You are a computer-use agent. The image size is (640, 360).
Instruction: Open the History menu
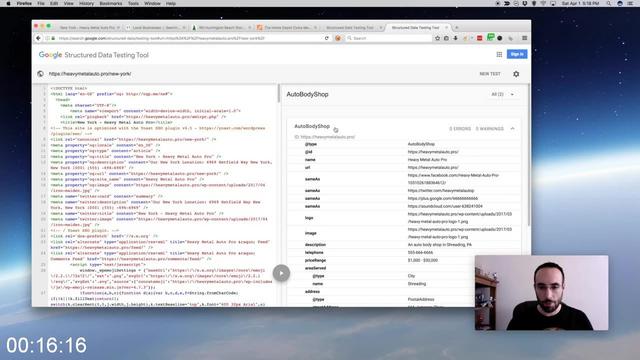[86, 3]
